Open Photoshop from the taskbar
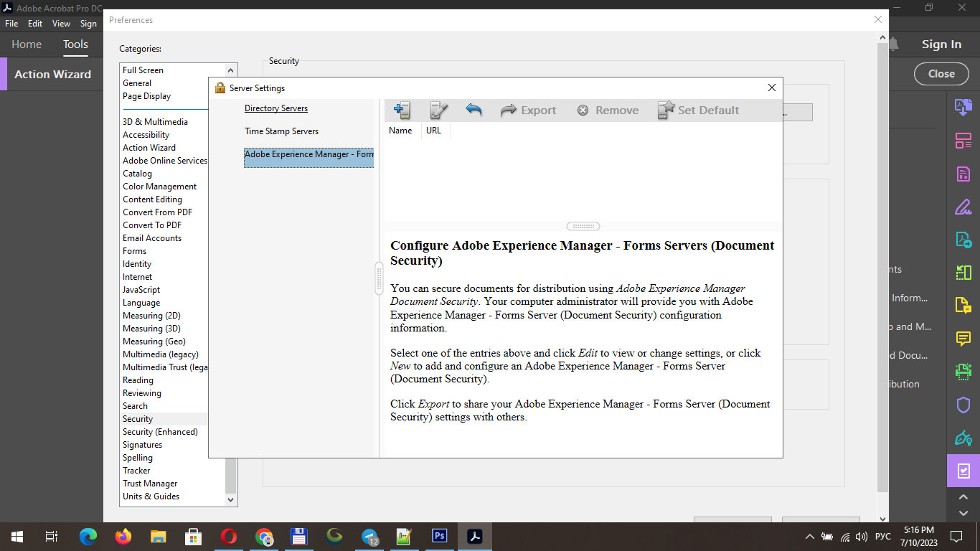 tap(440, 536)
